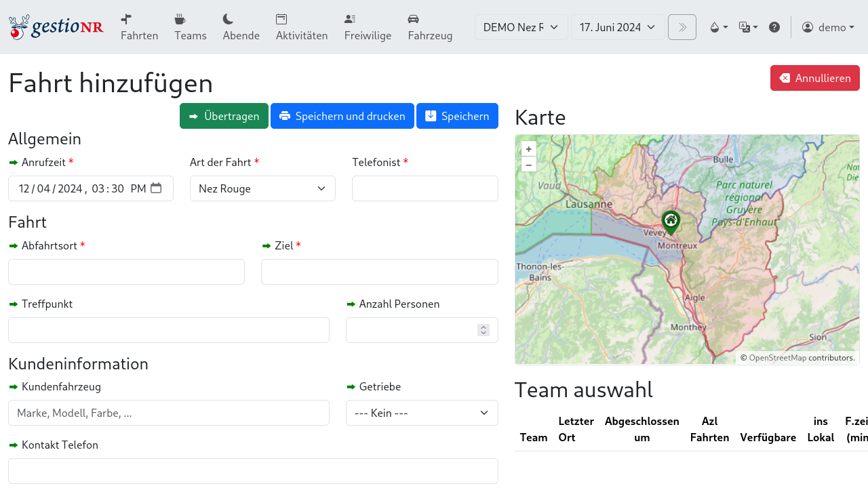Click the calendar icon in Anrufzeit field
868x488 pixels.
pyautogui.click(x=156, y=188)
